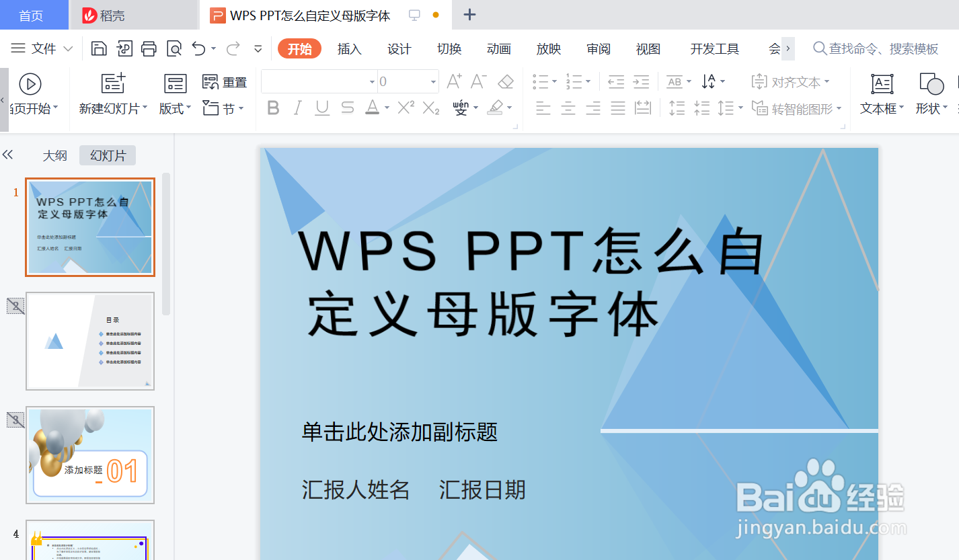The height and width of the screenshot is (560, 959).
Task: Click the plus button to add new tab
Action: [x=470, y=15]
